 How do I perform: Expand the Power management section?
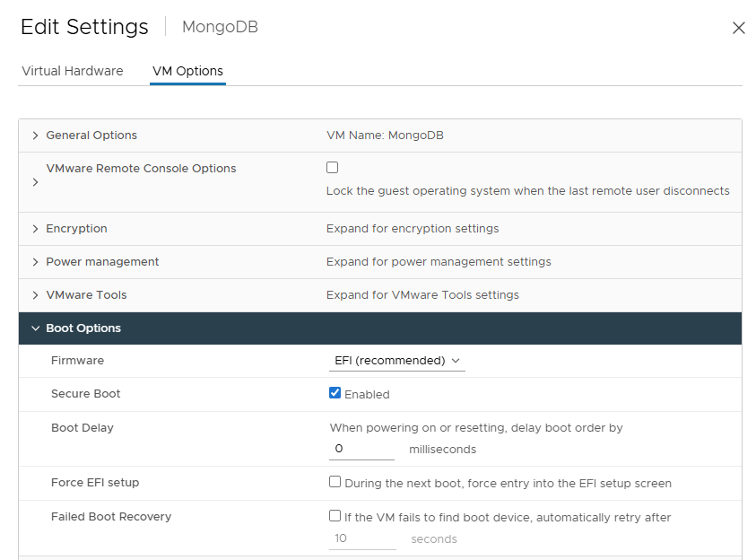pos(35,262)
